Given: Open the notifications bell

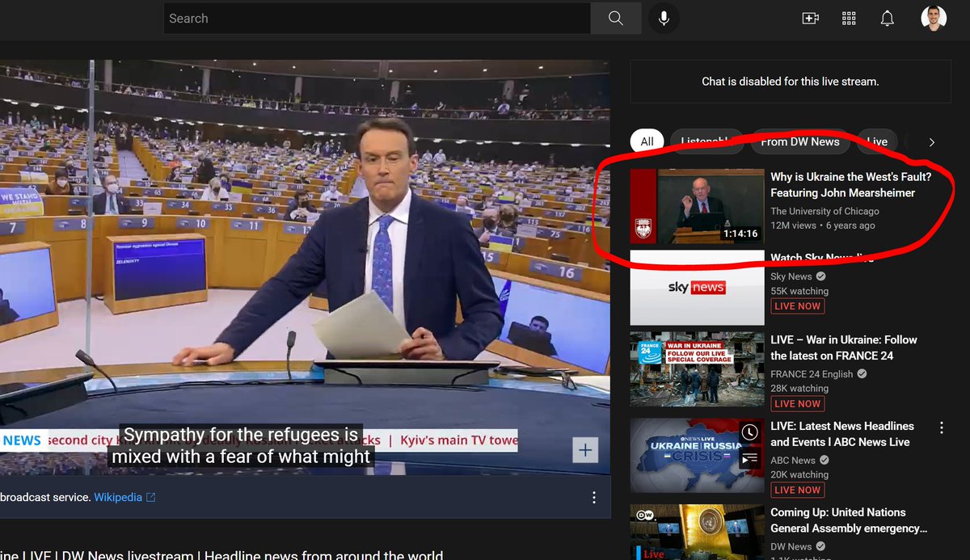Looking at the screenshot, I should pos(887,18).
